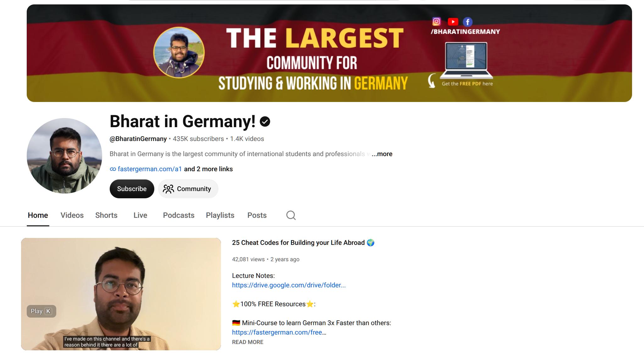Switch to the Videos tab

pos(72,215)
